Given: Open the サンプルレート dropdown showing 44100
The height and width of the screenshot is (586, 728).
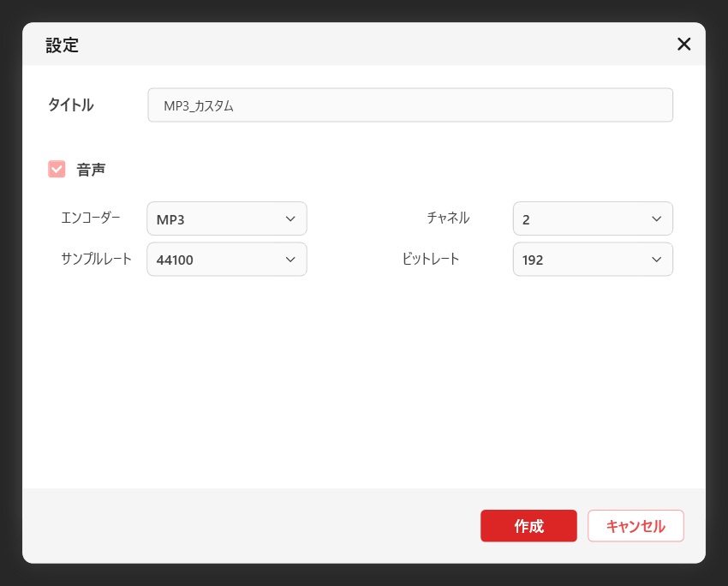Looking at the screenshot, I should 226,260.
